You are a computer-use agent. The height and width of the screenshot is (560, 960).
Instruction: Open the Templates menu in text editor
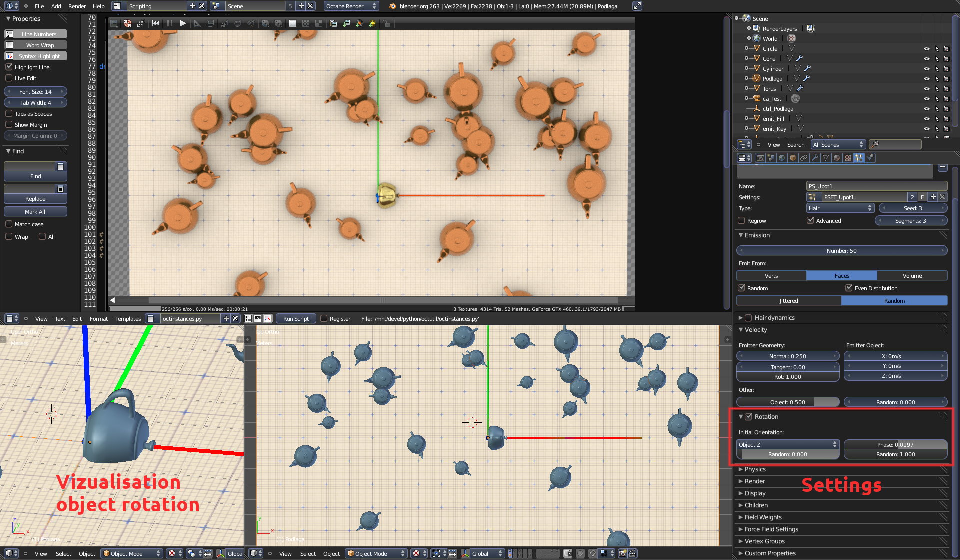(x=128, y=319)
